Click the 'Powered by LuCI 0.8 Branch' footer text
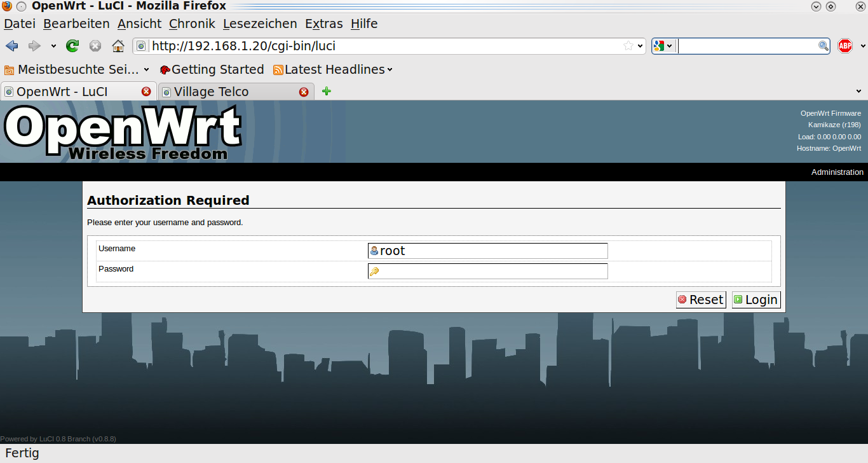Image resolution: width=868 pixels, height=463 pixels. click(58, 439)
